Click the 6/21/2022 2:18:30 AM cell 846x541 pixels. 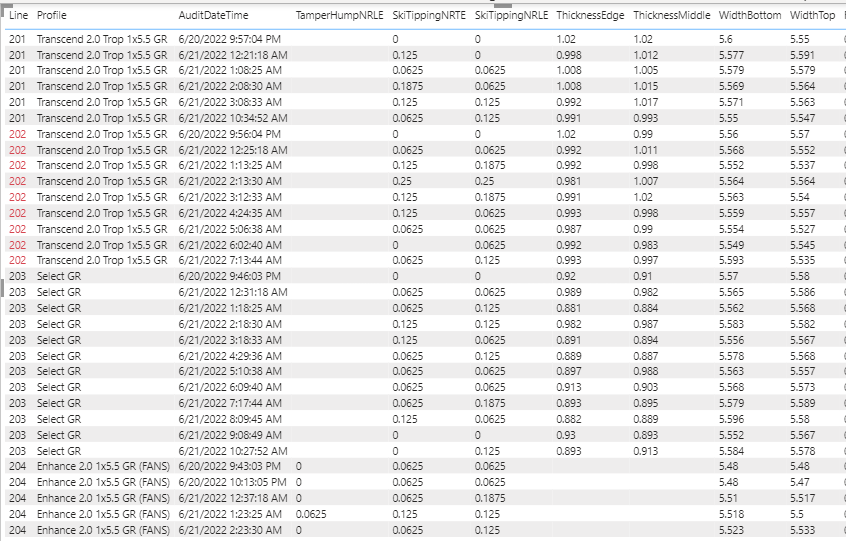230,324
